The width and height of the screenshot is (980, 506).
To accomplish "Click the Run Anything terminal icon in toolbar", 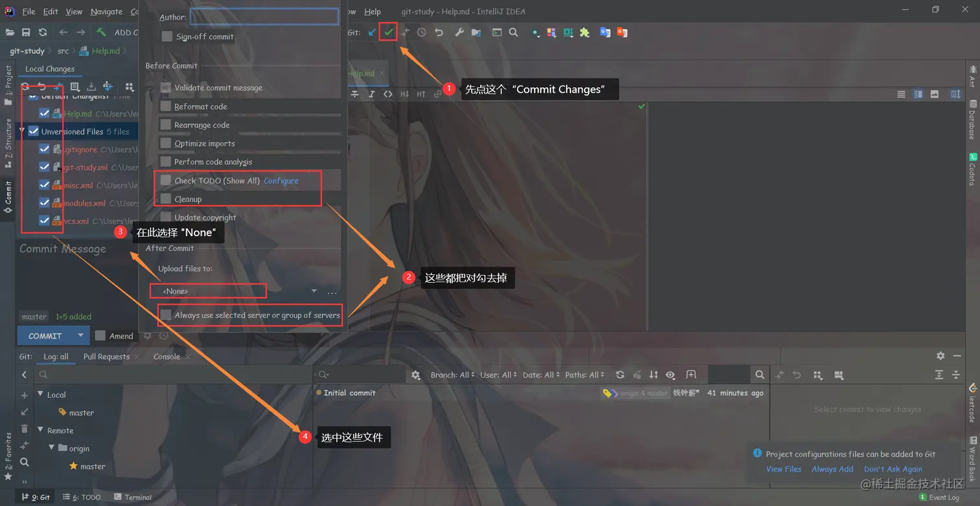I will [x=496, y=32].
